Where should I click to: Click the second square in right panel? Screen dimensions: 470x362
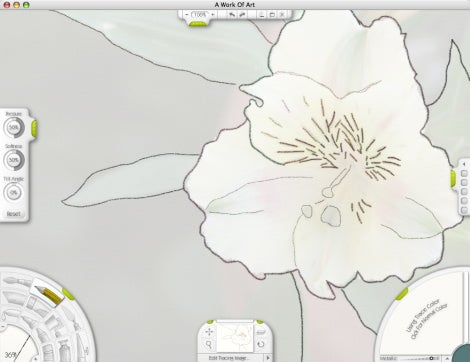(x=464, y=182)
